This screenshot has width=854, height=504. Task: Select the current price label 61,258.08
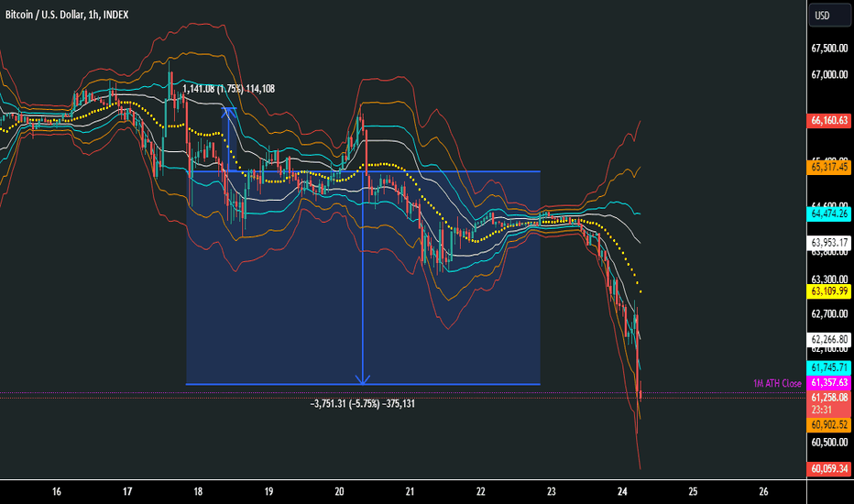click(829, 397)
